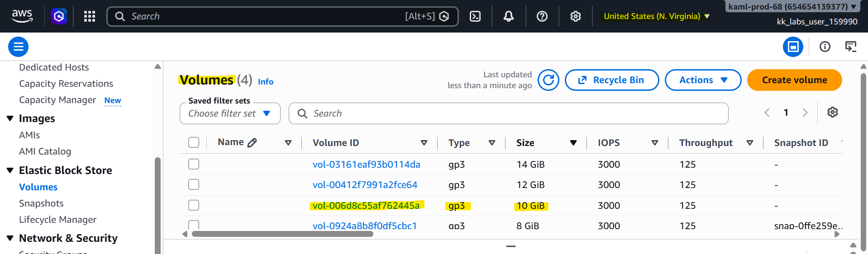The image size is (868, 254).
Task: Open volume vol-006d8c55af762445a link
Action: (x=366, y=206)
